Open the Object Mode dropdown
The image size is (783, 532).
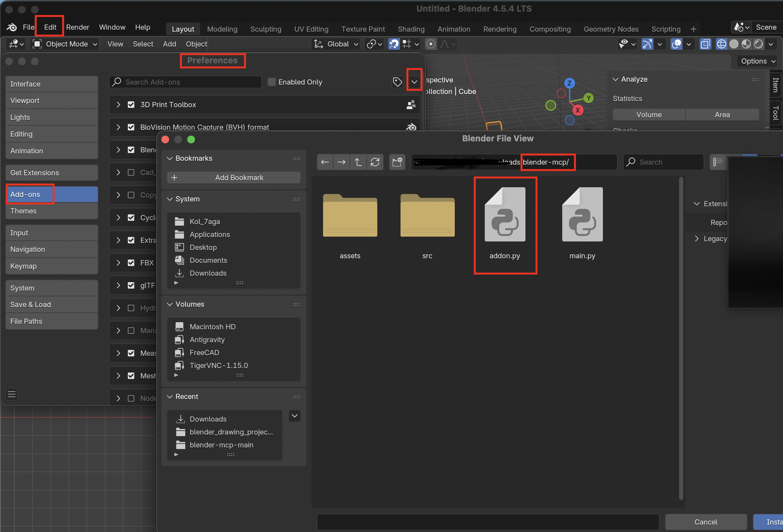point(66,44)
